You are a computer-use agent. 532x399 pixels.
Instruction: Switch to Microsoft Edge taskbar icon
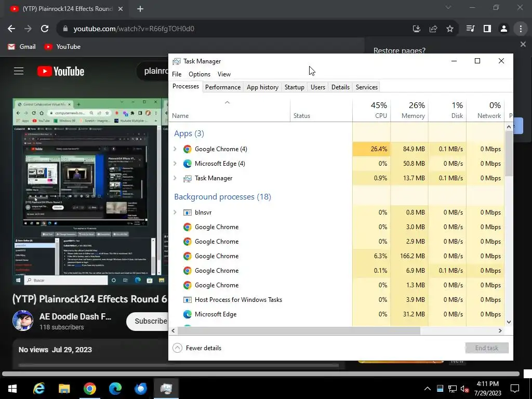click(x=115, y=389)
